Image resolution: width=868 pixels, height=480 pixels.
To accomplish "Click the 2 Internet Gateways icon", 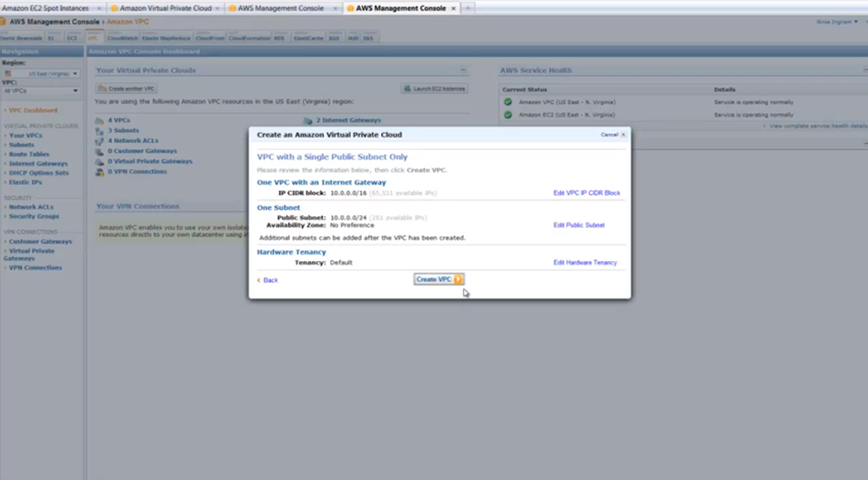I will click(x=308, y=120).
